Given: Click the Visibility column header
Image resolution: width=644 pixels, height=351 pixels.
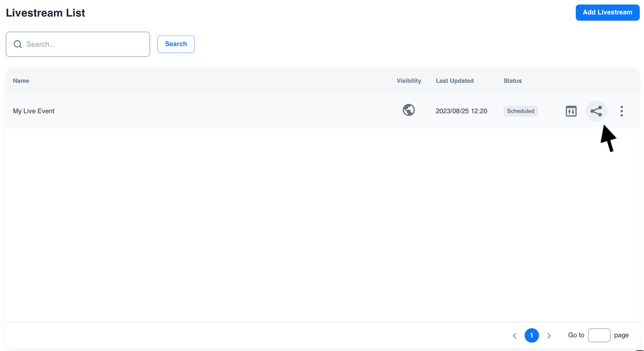Looking at the screenshot, I should pos(409,81).
